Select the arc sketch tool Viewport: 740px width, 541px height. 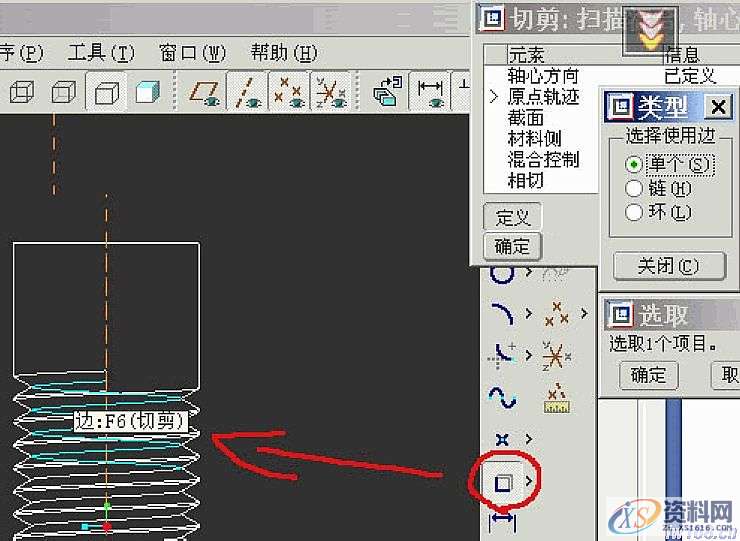click(502, 313)
